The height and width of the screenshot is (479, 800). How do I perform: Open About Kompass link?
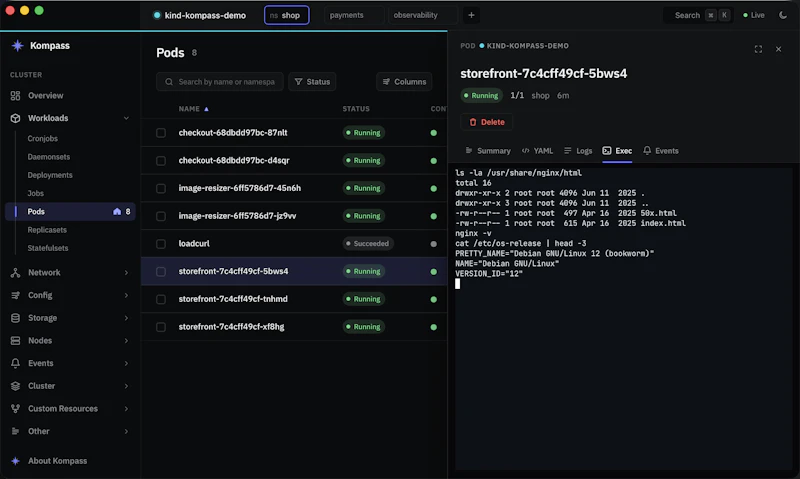pos(58,461)
